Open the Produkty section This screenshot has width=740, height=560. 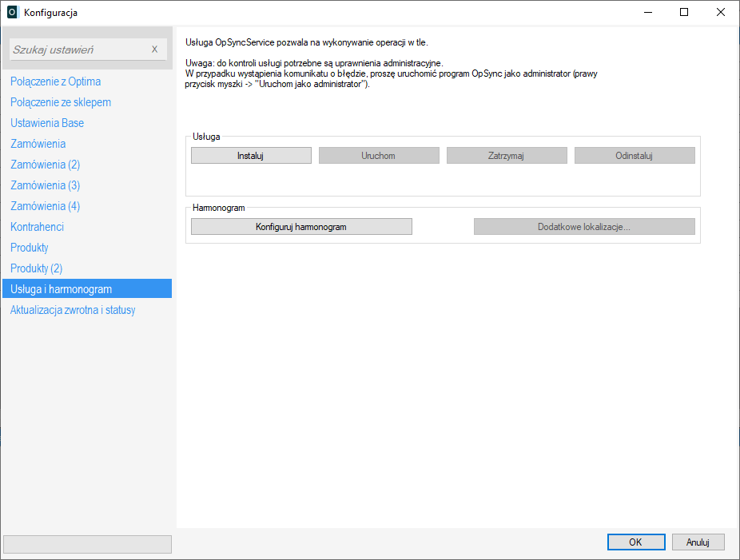(30, 248)
